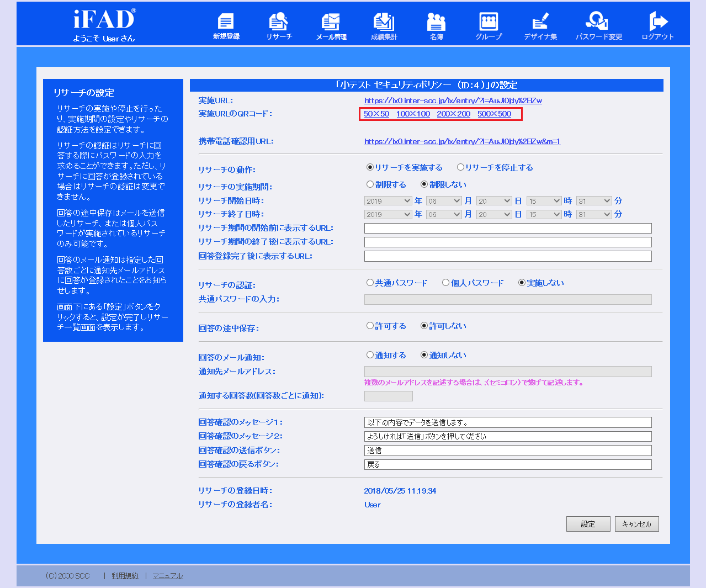Image resolution: width=706 pixels, height=588 pixels.
Task: Open the 携帯電話確認用URL link
Action: coord(462,141)
